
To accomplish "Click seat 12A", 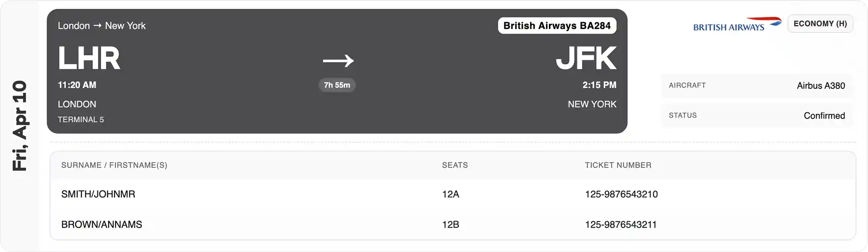I will pos(451,194).
